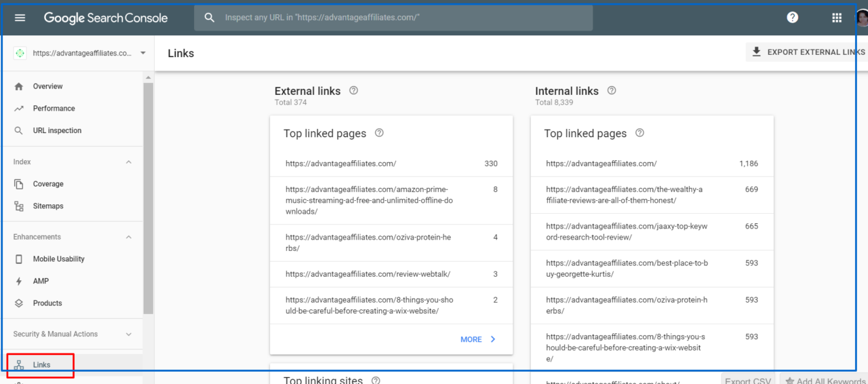Open the Help question mark icon

click(792, 18)
